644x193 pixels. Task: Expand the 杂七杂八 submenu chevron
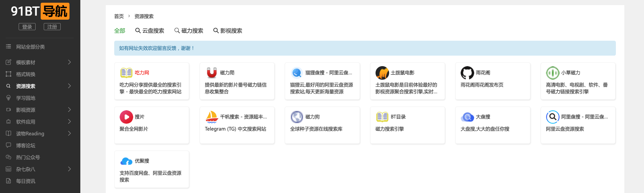pos(69,169)
